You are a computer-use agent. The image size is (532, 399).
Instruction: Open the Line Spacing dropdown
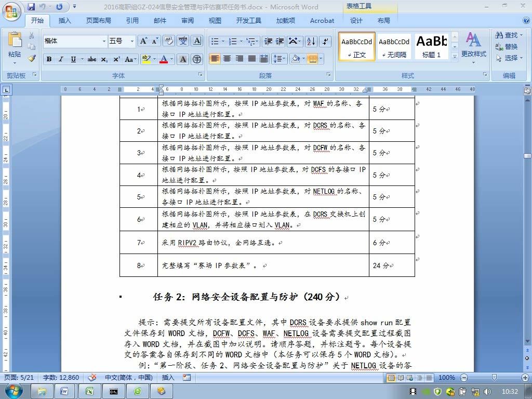[280, 59]
